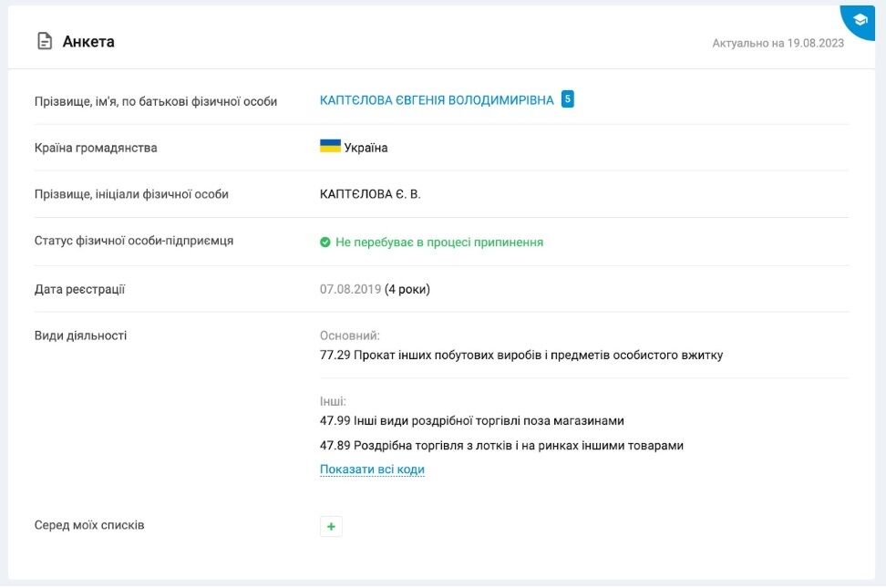Image resolution: width=886 pixels, height=588 pixels.
Task: Click the blue badge showing number 5
Action: click(567, 99)
